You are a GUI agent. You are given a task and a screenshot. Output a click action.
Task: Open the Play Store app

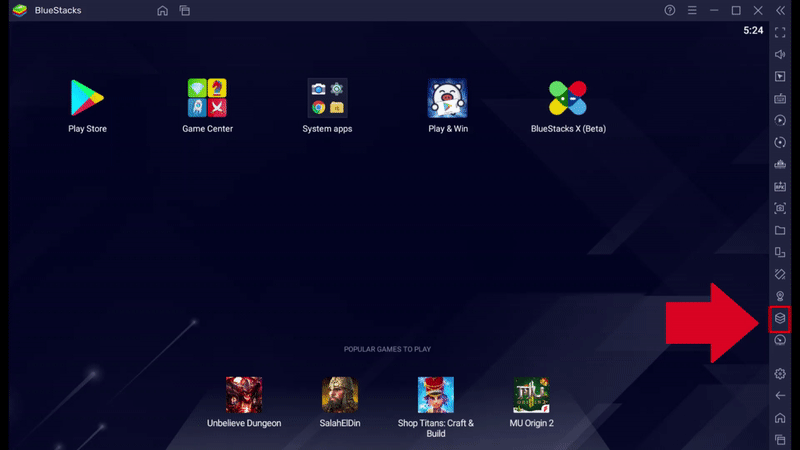point(87,98)
